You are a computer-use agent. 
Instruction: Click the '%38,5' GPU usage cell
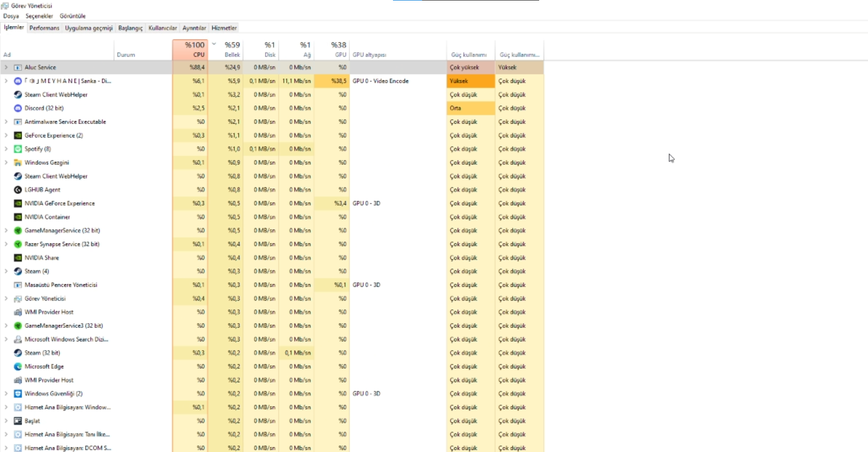[332, 81]
